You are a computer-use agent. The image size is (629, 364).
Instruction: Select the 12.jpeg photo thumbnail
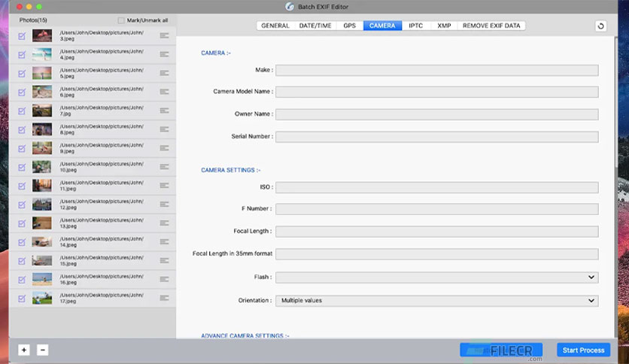pos(42,204)
